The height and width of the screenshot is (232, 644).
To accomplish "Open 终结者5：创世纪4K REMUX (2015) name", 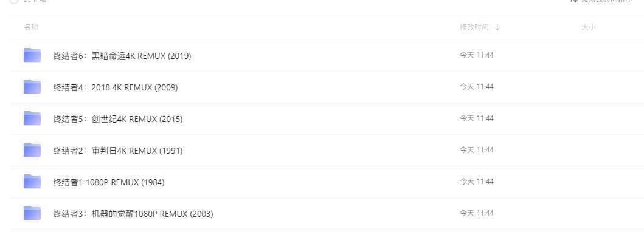I will pyautogui.click(x=118, y=119).
